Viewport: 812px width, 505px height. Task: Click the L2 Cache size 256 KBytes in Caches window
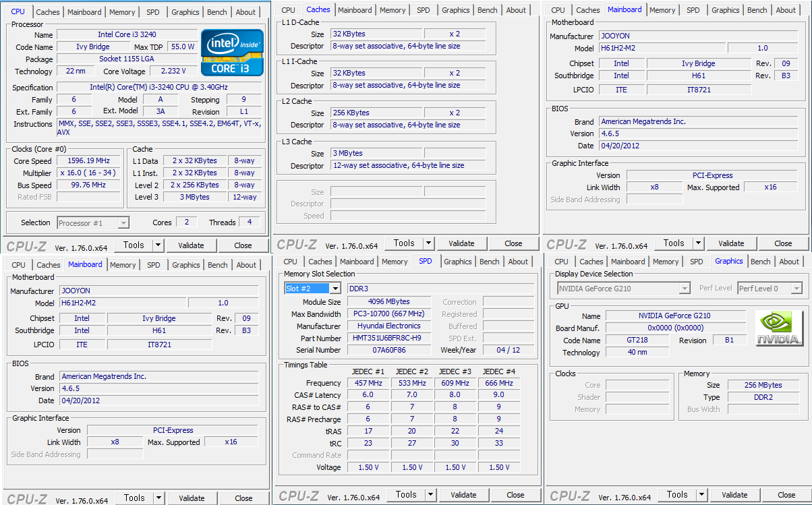click(x=376, y=113)
